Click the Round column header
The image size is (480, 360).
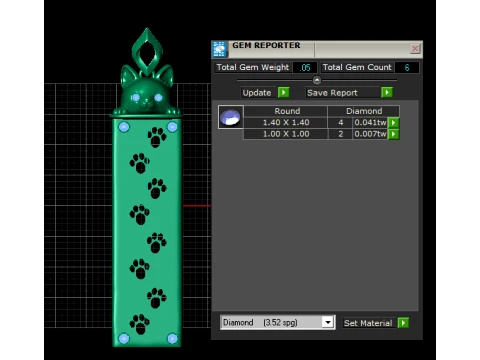click(286, 111)
